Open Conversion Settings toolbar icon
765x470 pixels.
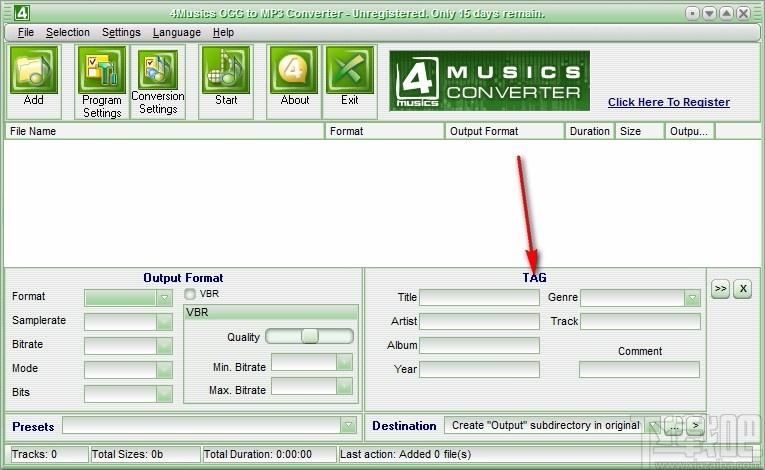158,70
